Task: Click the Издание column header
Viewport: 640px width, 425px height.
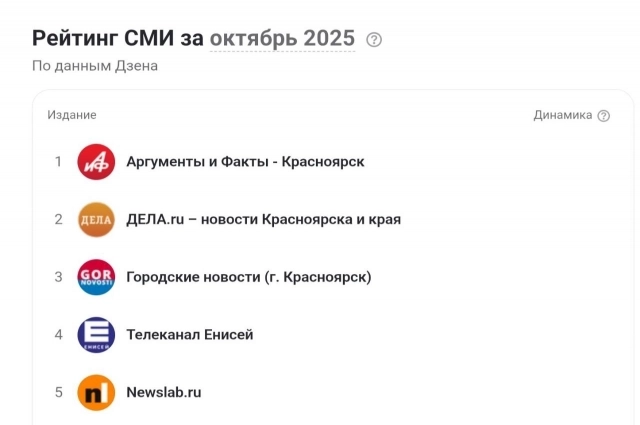Action: pyautogui.click(x=72, y=115)
